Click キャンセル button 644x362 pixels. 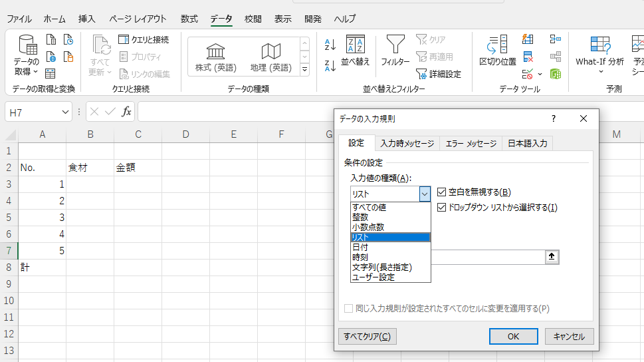click(x=570, y=337)
